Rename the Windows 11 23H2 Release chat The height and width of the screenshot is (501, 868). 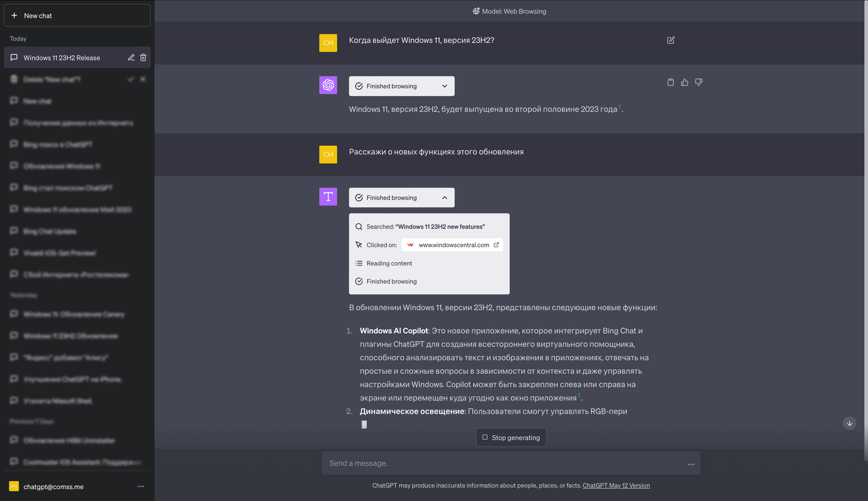pyautogui.click(x=131, y=57)
